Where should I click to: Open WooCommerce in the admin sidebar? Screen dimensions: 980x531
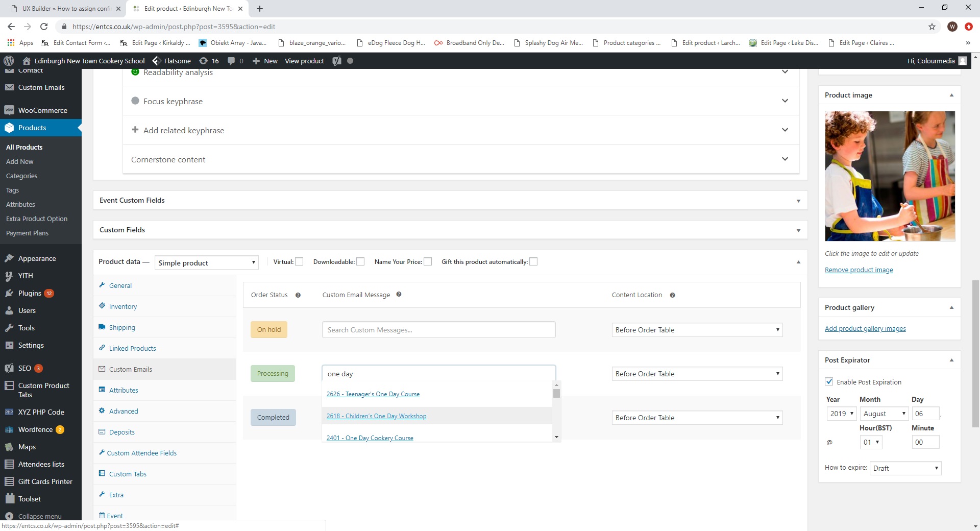pos(42,110)
